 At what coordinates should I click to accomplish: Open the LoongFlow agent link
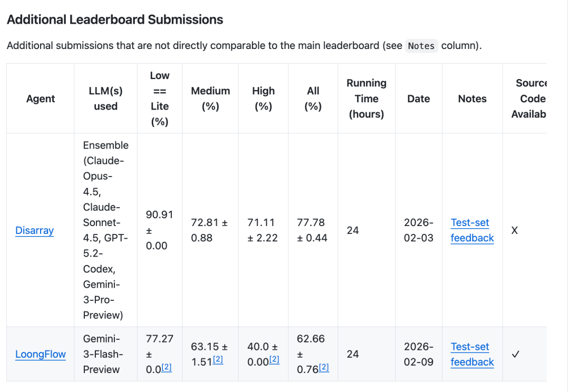(x=41, y=354)
